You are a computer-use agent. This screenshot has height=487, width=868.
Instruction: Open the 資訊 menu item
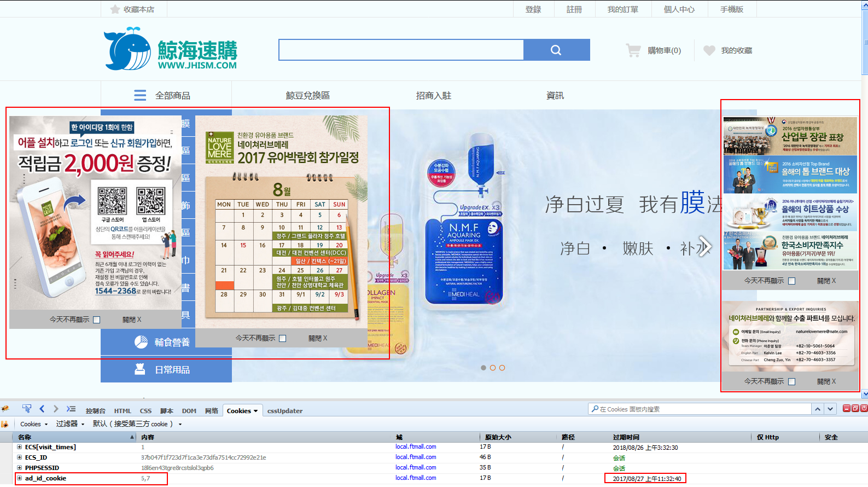click(x=555, y=95)
